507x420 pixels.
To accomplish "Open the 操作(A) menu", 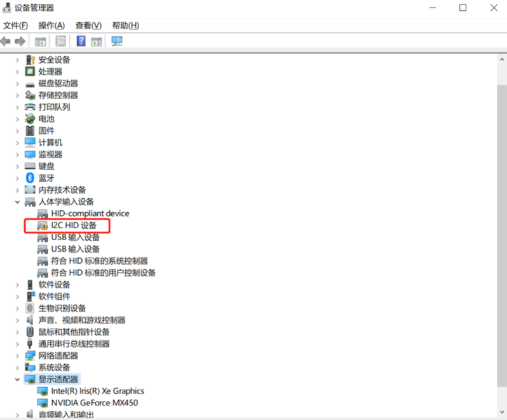I will coord(51,25).
